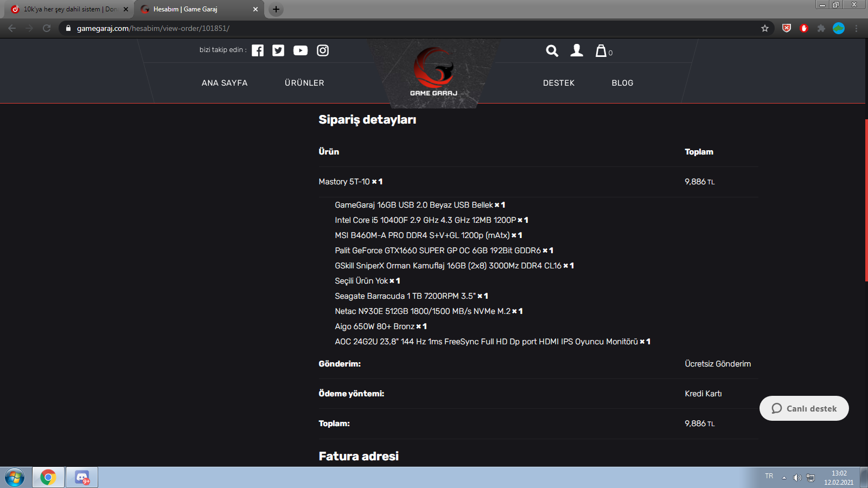Click the site padlock security icon
868x488 pixels.
coord(68,28)
